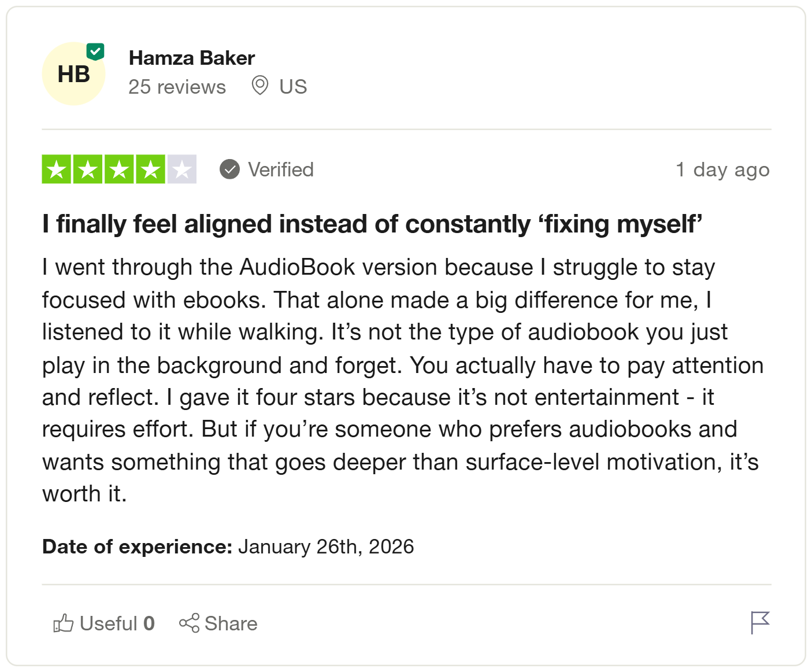This screenshot has width=812, height=672.
Task: Click the Share button text
Action: tap(231, 623)
